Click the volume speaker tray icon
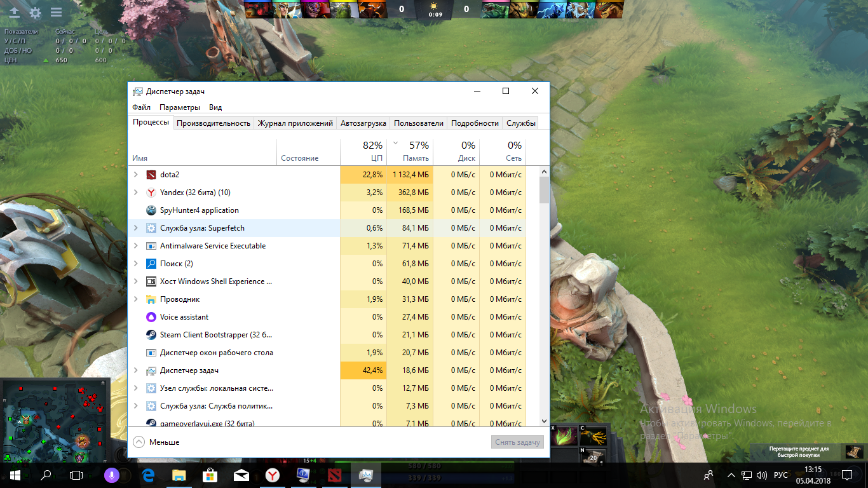The height and width of the screenshot is (488, 868). pos(762,475)
